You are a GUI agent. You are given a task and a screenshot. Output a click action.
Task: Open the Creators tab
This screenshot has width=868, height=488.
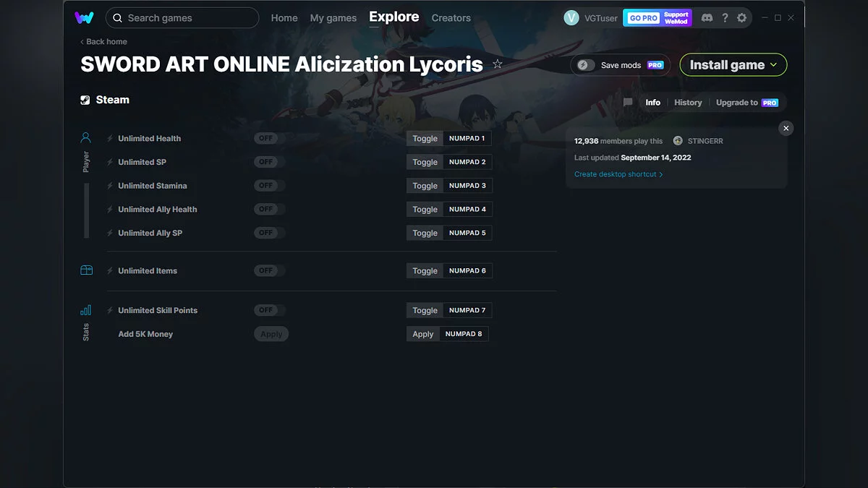[451, 18]
